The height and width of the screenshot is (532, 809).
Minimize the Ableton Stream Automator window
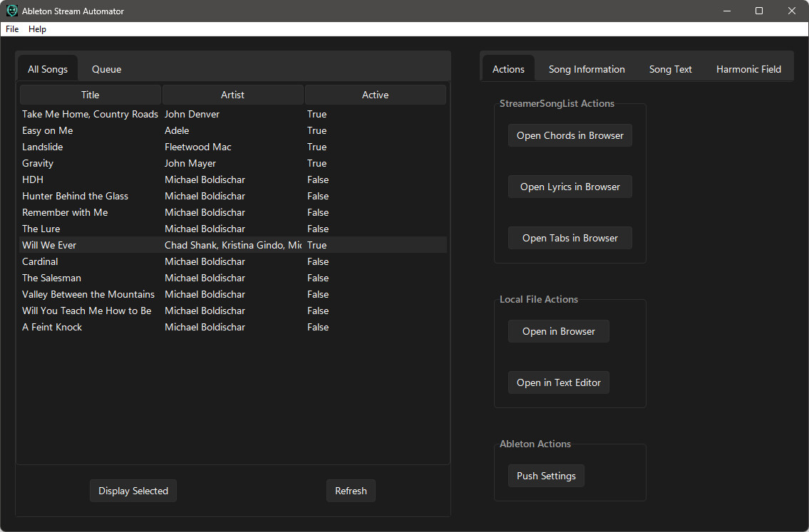click(727, 11)
